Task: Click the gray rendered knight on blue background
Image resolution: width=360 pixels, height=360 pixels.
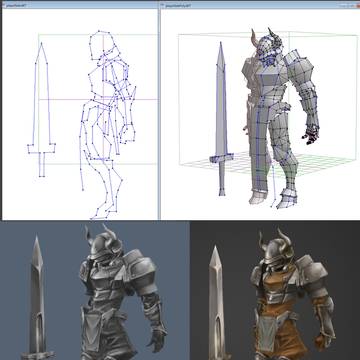Action: click(123, 292)
